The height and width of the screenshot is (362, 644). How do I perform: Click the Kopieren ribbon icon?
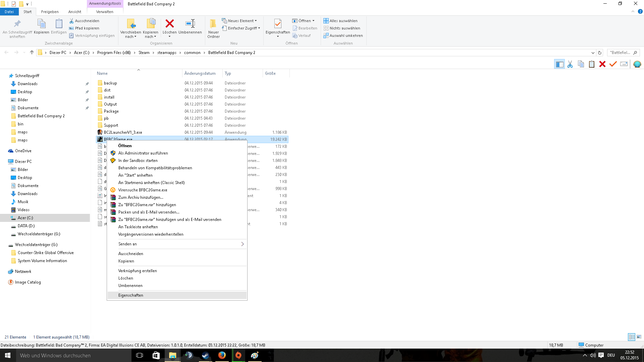(x=42, y=24)
